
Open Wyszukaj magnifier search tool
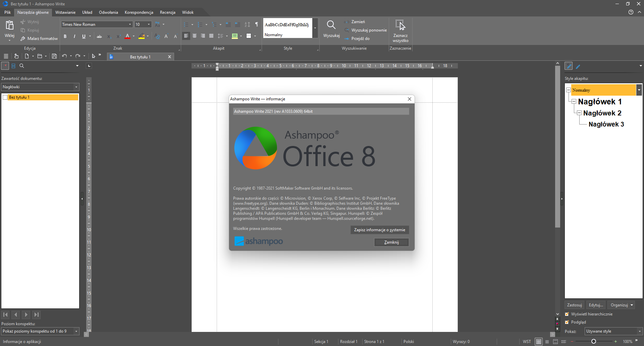coord(331,29)
